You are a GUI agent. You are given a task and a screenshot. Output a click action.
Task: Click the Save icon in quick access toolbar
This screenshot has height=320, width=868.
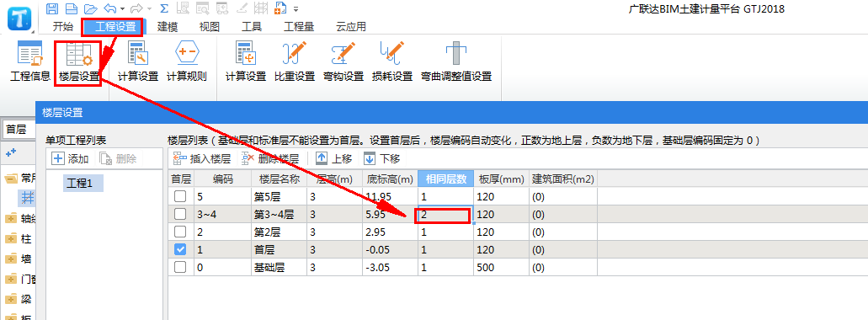52,8
